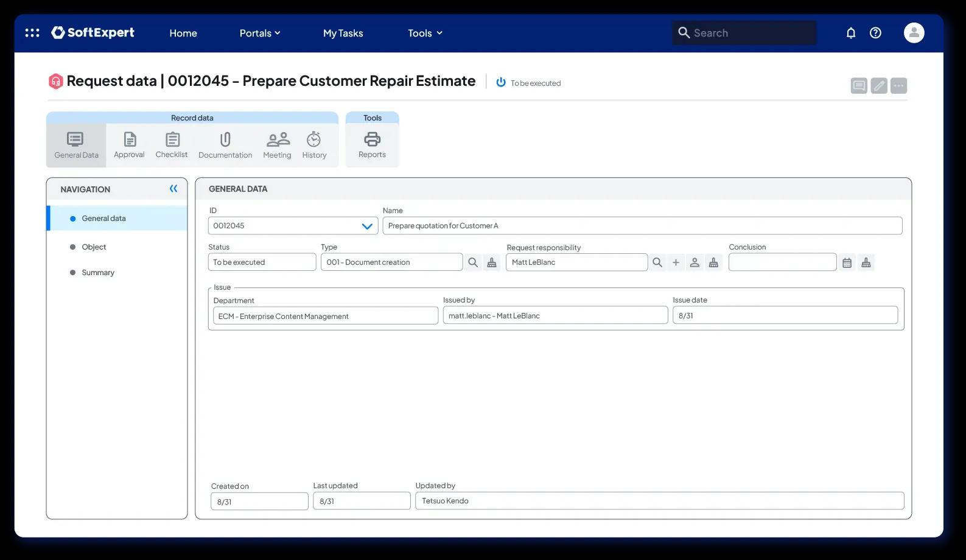Click the Created on field

point(259,502)
